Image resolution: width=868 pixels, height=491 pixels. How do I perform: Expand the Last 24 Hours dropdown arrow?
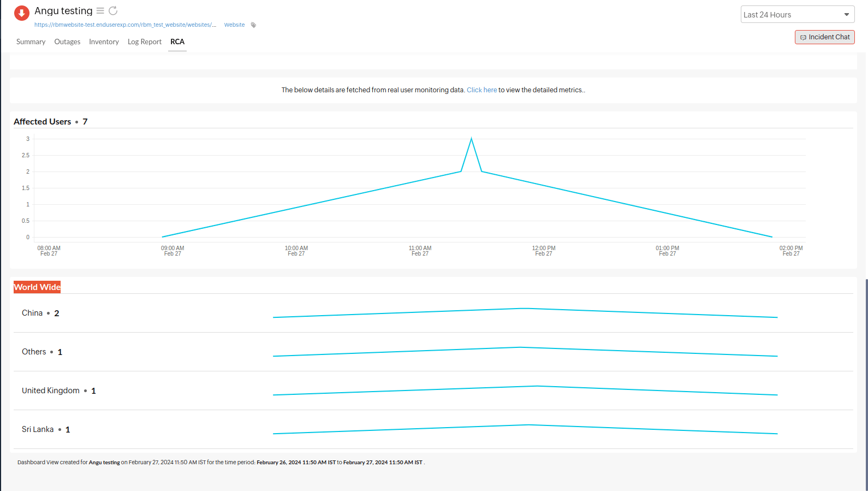[x=846, y=15]
